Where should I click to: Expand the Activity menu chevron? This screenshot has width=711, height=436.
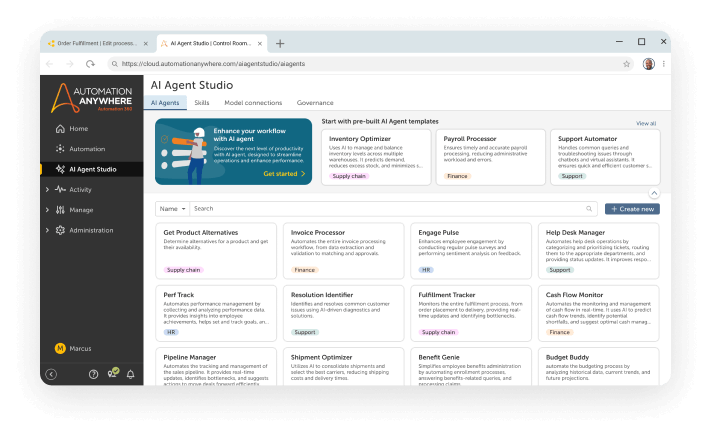[47, 189]
